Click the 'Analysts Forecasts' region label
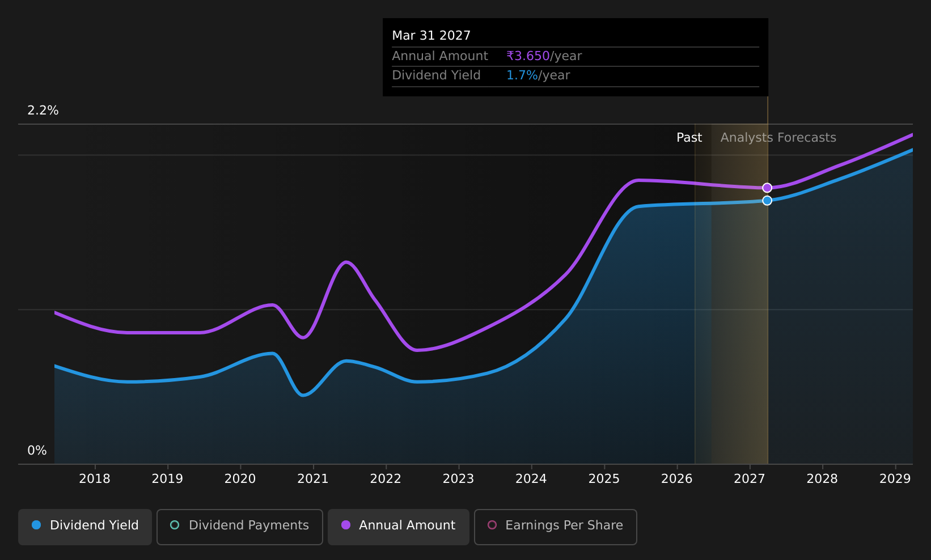Screen dimensions: 931x560 [778, 138]
